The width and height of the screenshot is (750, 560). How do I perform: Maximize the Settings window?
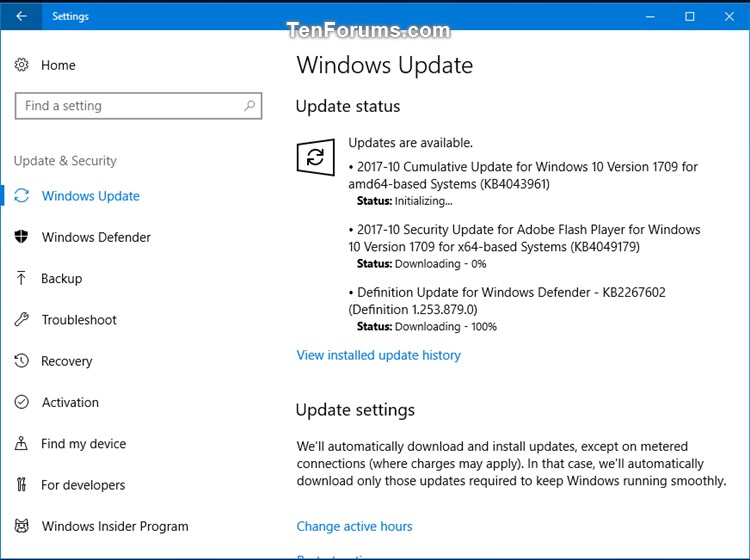pos(690,16)
